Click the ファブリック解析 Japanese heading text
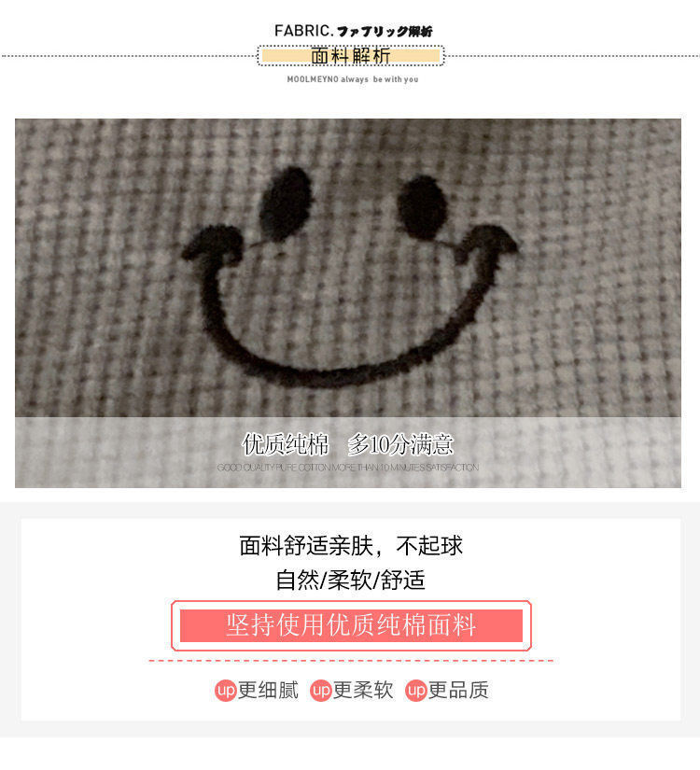Image resolution: width=700 pixels, height=770 pixels. tap(385, 32)
